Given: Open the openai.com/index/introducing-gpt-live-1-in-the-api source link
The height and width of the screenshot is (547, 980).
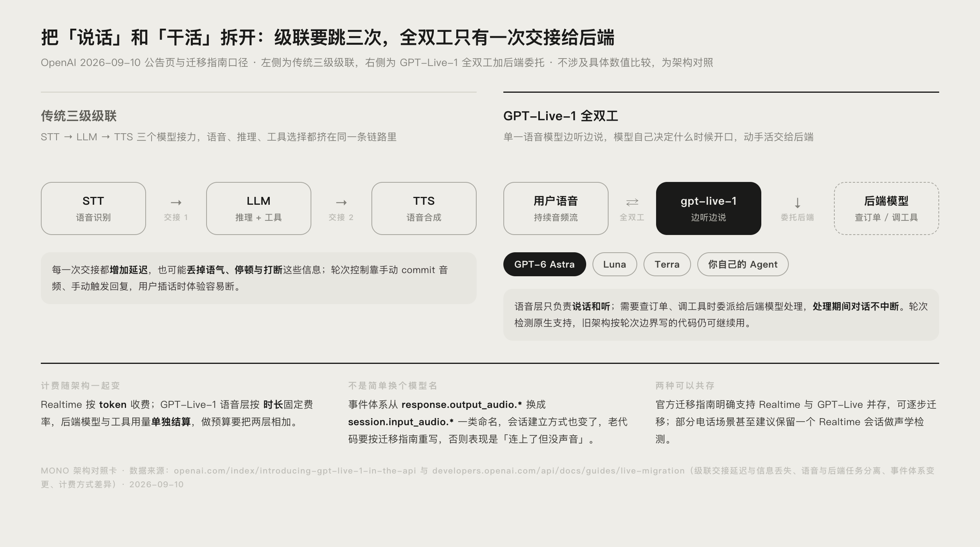Looking at the screenshot, I should (295, 471).
